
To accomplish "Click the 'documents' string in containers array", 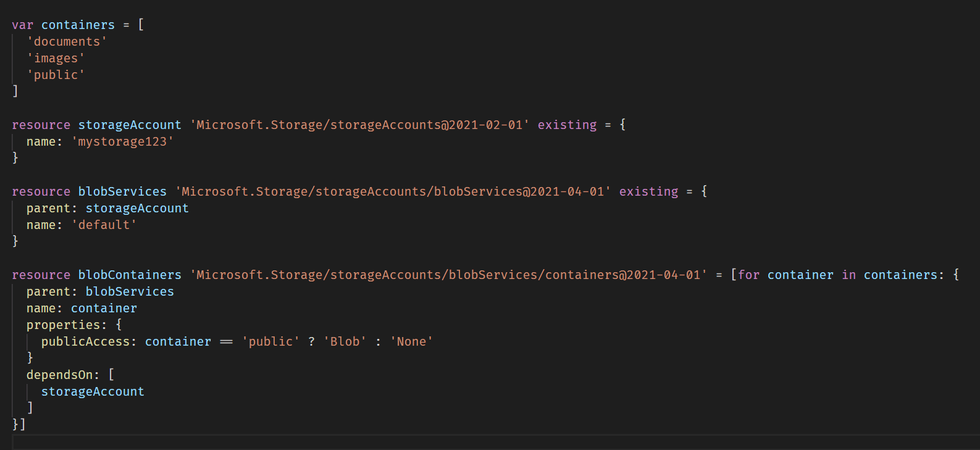I will pos(67,41).
